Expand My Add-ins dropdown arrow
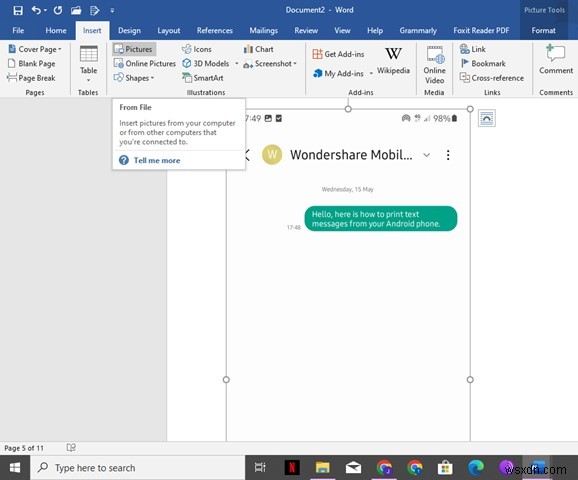The image size is (578, 480). [x=371, y=74]
